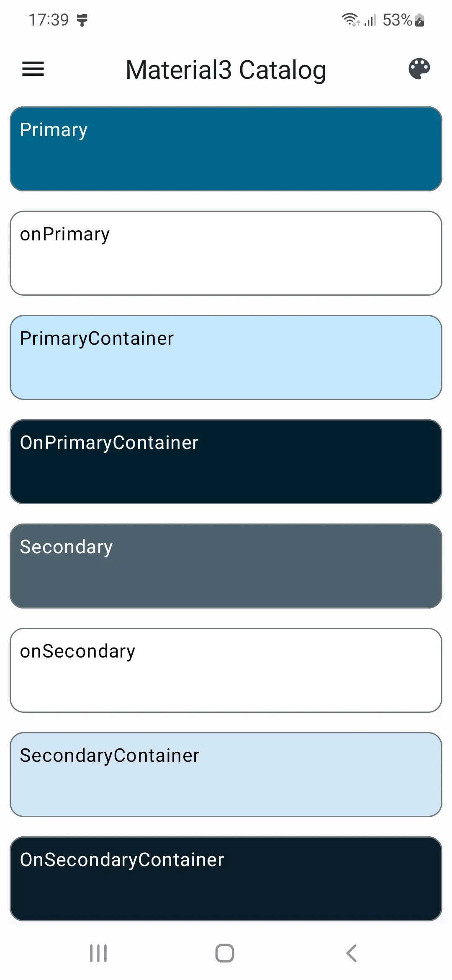
Task: Tap the Android home navigation button
Action: point(225,953)
